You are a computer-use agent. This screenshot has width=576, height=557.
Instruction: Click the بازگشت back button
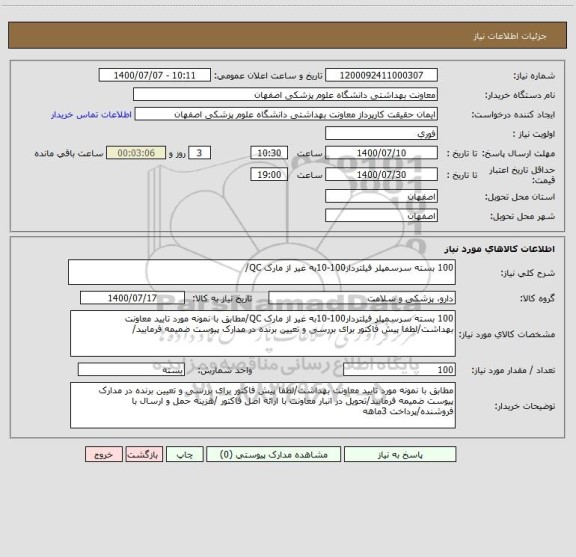pyautogui.click(x=144, y=454)
